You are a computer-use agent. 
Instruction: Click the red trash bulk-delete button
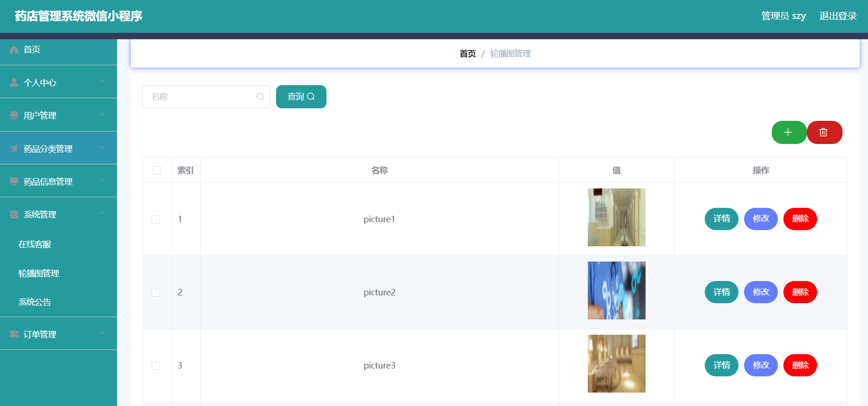click(824, 132)
